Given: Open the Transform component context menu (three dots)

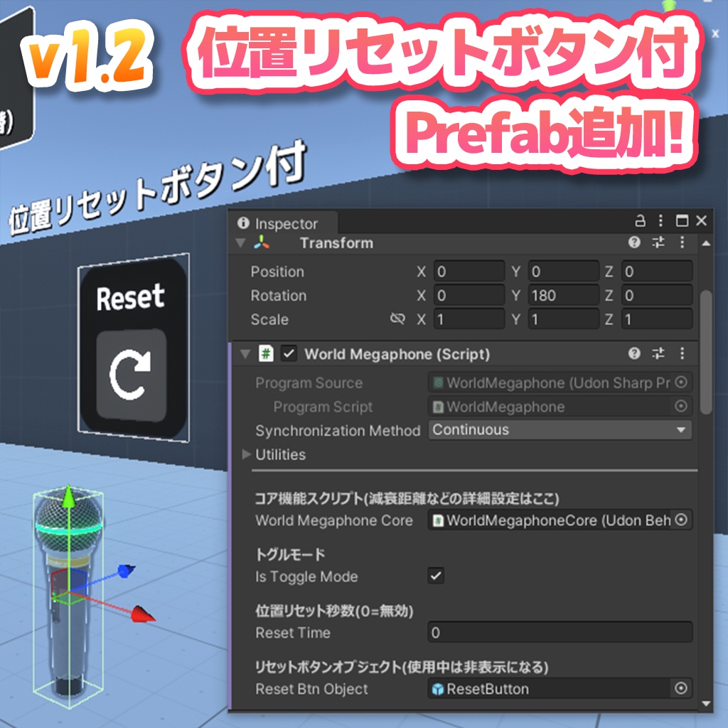Looking at the screenshot, I should [682, 242].
